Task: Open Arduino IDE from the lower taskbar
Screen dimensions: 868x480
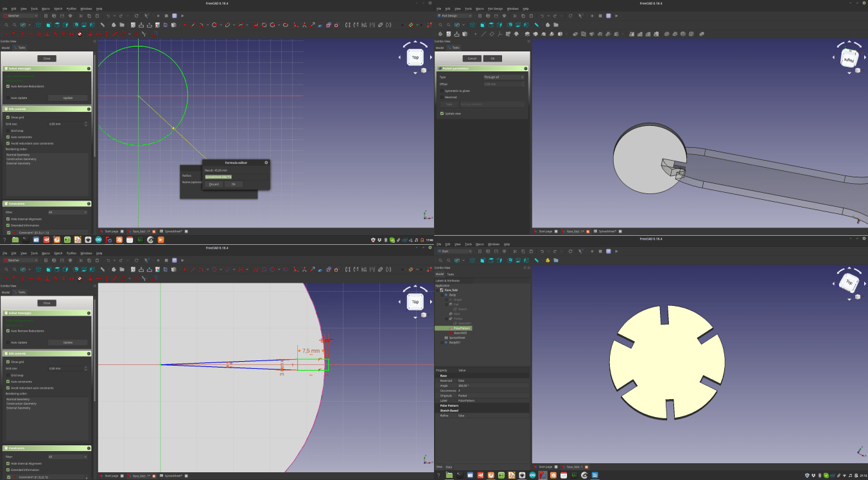Action: 533,476
